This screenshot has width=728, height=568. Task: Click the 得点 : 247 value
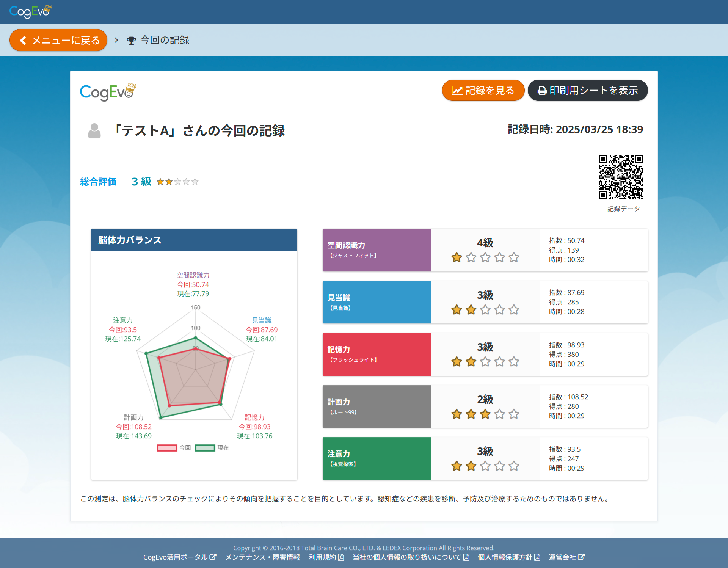(564, 459)
